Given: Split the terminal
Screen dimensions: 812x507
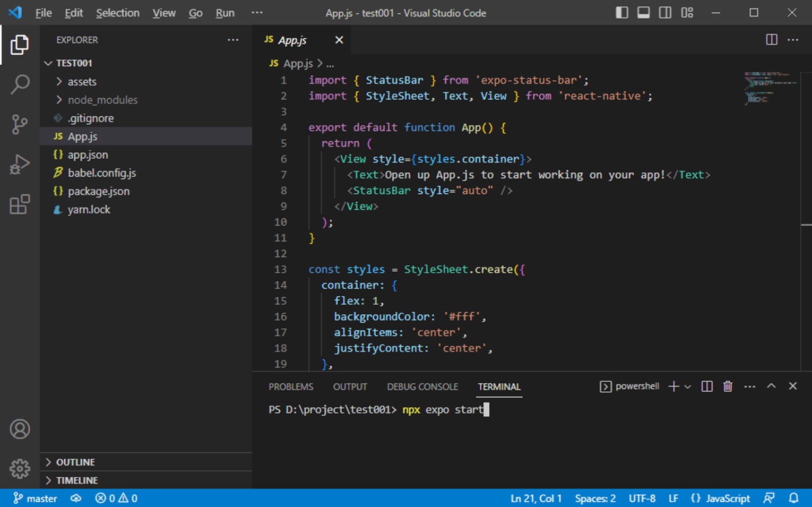Looking at the screenshot, I should tap(707, 386).
